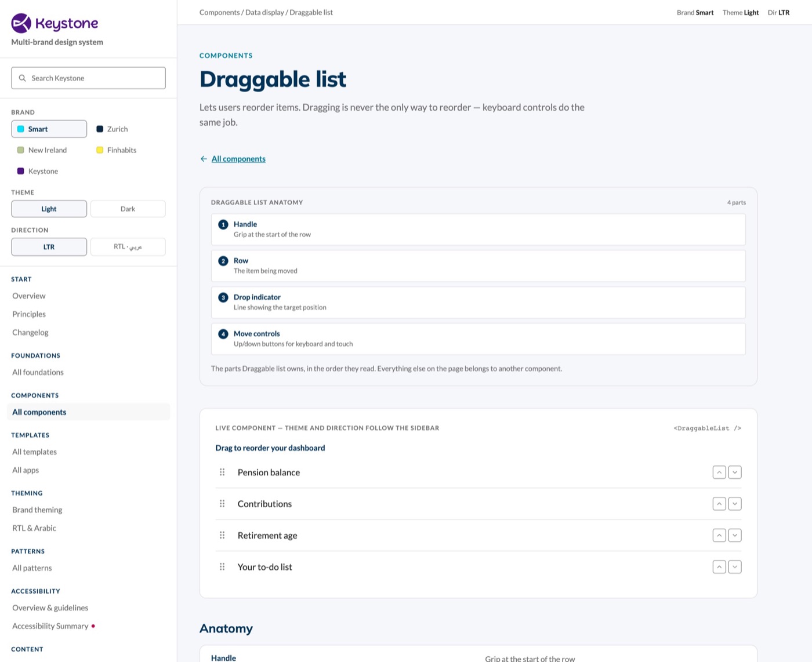Viewport: 812px width, 662px height.
Task: Move Pension balance up
Action: (x=719, y=472)
